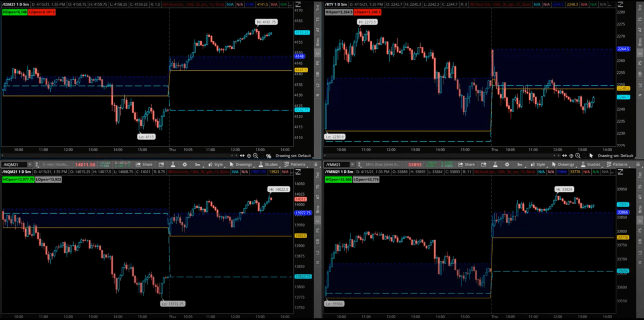Viewport: 644px width, 320px height.
Task: Toggle TS side panel on /ESM21 chart
Action: [x=318, y=19]
